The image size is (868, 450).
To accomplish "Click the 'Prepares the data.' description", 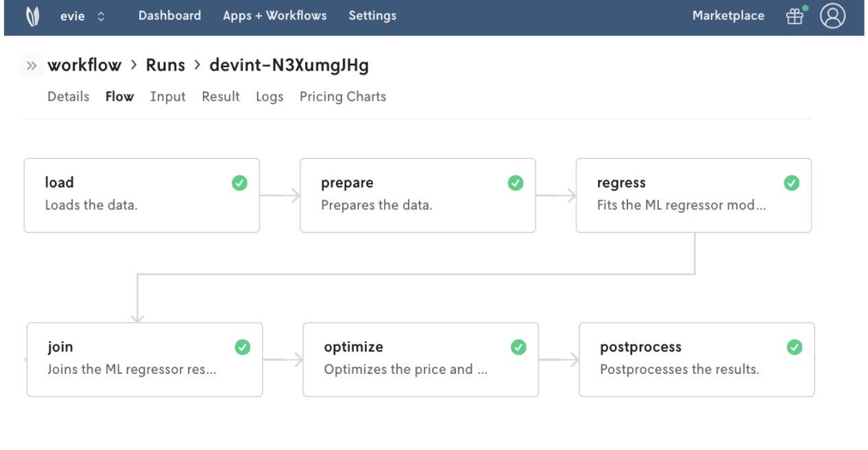I will 376,205.
